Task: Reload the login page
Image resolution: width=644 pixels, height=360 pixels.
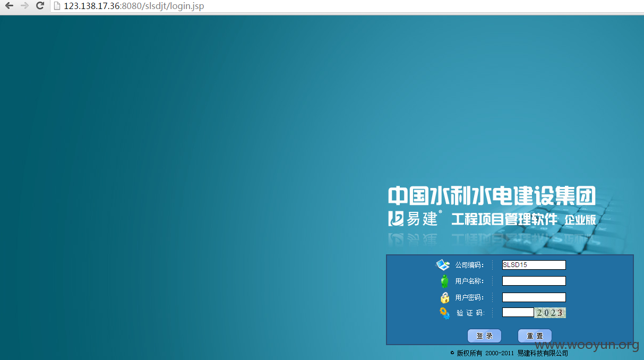Action: [40, 6]
